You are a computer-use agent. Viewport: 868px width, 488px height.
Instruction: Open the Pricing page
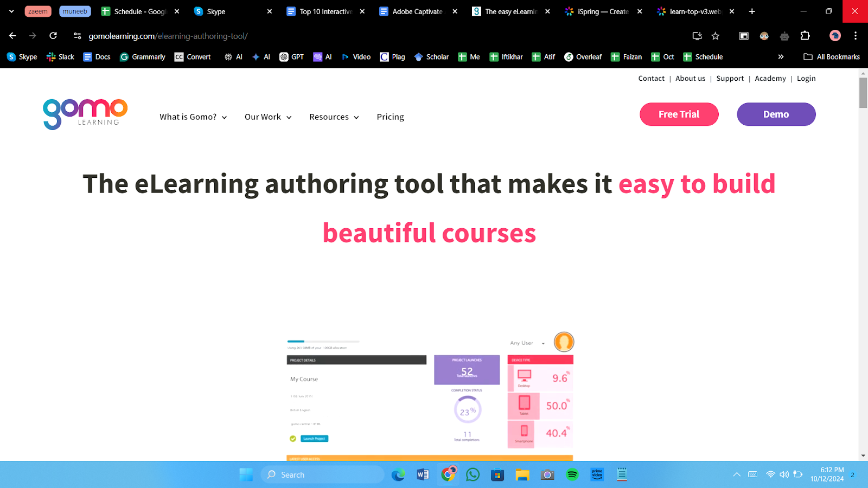(x=391, y=117)
